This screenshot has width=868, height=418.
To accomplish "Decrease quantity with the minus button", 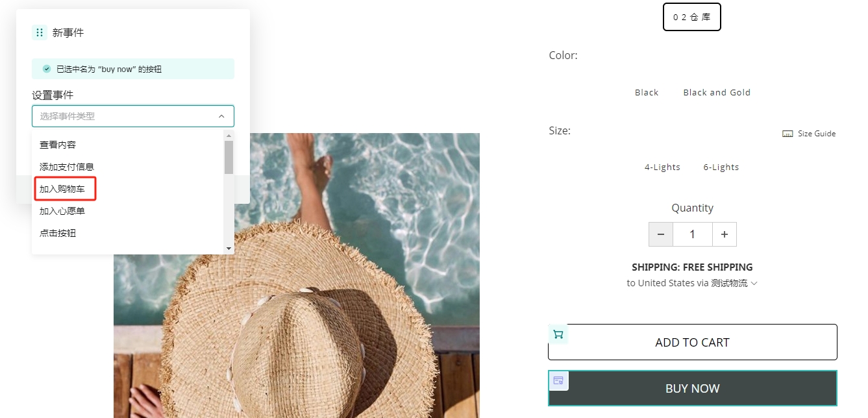I will 661,234.
